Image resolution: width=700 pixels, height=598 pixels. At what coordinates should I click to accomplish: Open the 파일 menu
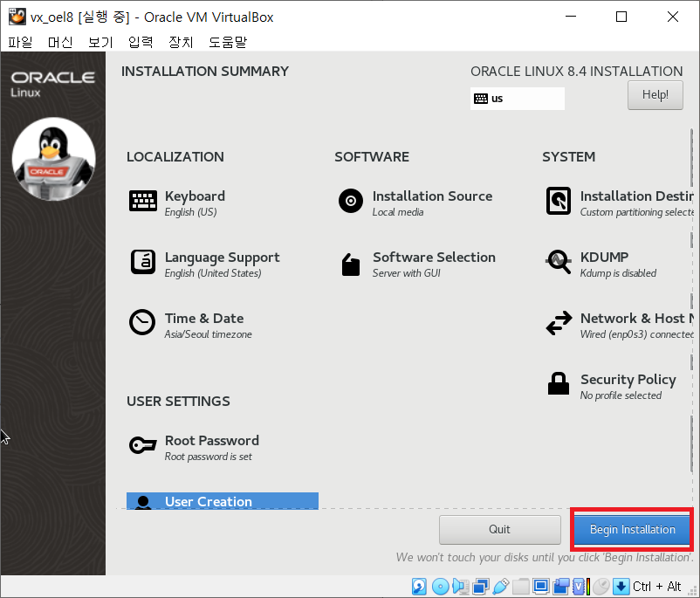pyautogui.click(x=21, y=42)
